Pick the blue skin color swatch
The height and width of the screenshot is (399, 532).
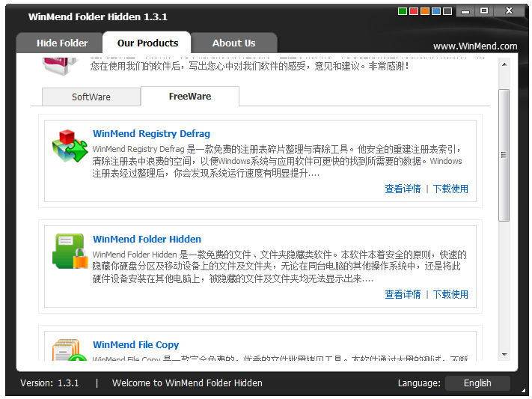point(436,11)
